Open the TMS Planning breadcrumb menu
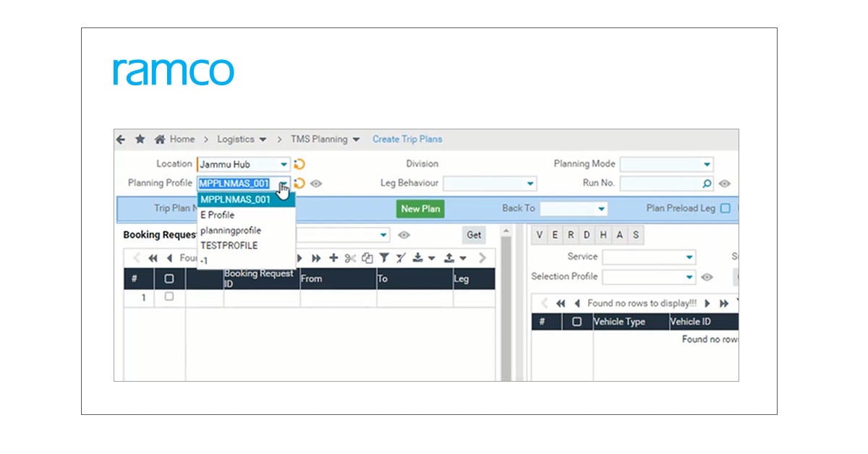This screenshot has height=454, width=868. tap(325, 140)
